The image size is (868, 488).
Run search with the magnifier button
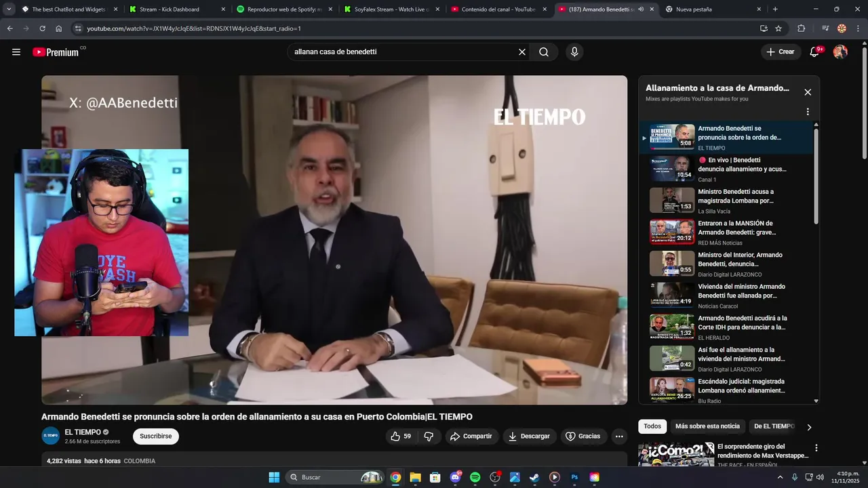click(x=544, y=52)
